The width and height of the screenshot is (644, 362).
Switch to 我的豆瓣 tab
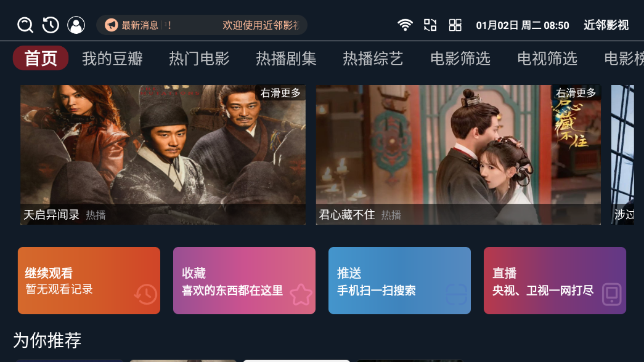[x=112, y=58]
